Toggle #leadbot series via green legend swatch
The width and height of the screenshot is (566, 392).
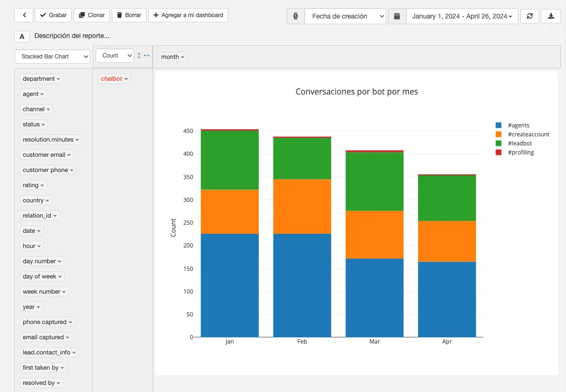(x=498, y=143)
